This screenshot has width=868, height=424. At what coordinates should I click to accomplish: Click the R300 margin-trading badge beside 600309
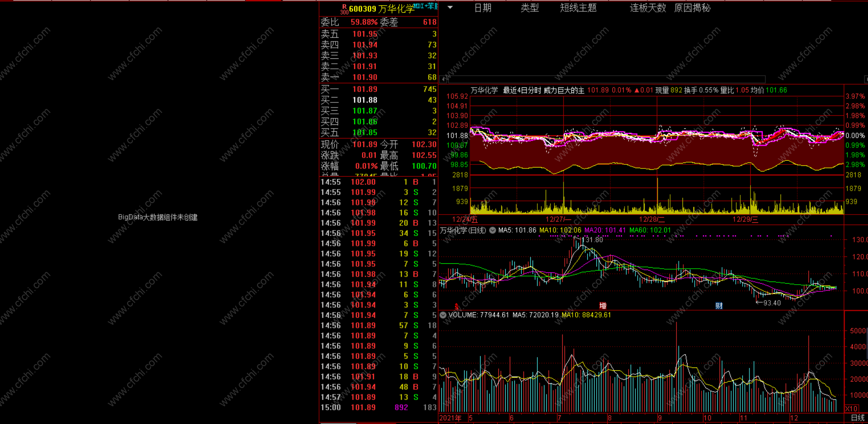pyautogui.click(x=344, y=9)
